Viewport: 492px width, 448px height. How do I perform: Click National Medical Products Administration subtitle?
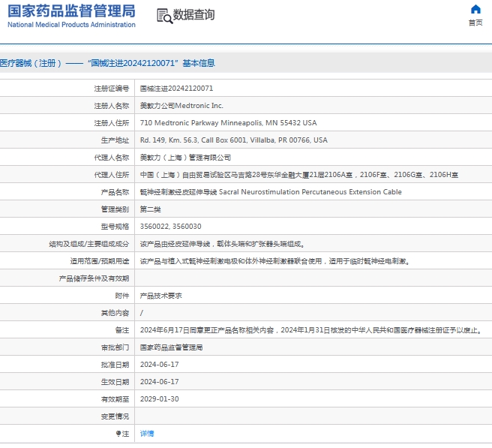coord(71,25)
